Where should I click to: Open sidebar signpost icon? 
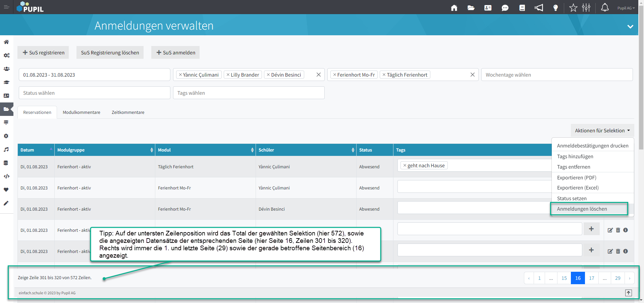[x=6, y=123]
